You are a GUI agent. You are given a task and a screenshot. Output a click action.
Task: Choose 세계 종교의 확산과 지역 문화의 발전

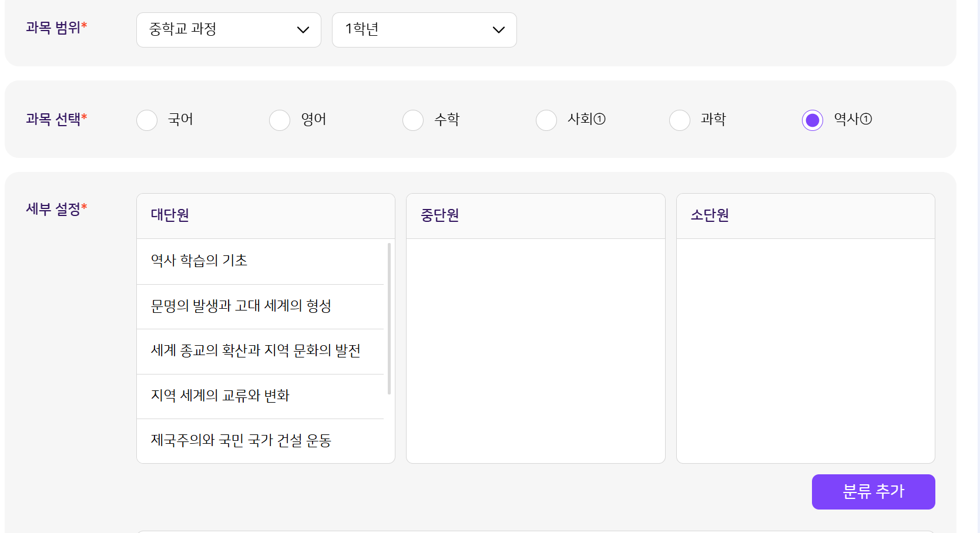(x=256, y=351)
